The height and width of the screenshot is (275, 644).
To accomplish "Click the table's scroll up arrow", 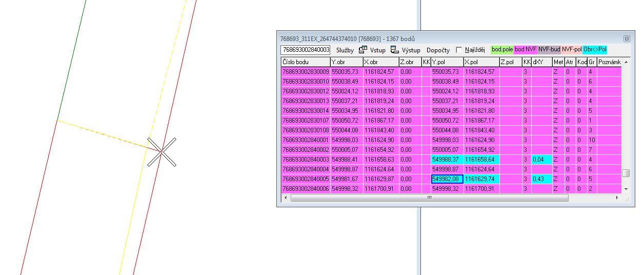I will click(626, 62).
